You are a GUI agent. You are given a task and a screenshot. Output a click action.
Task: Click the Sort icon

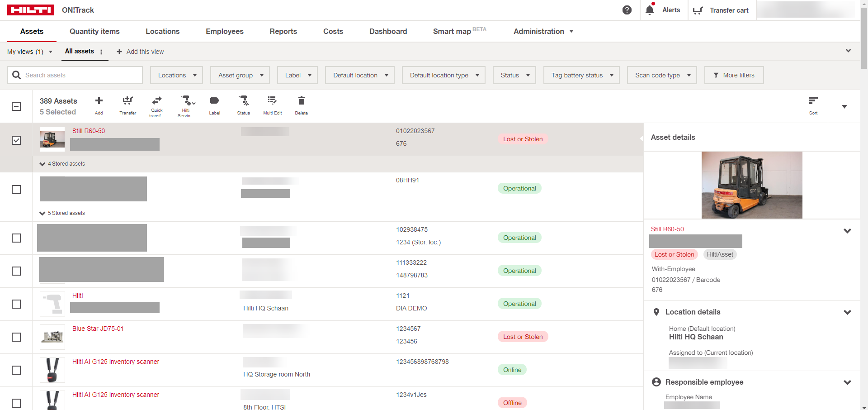(813, 100)
